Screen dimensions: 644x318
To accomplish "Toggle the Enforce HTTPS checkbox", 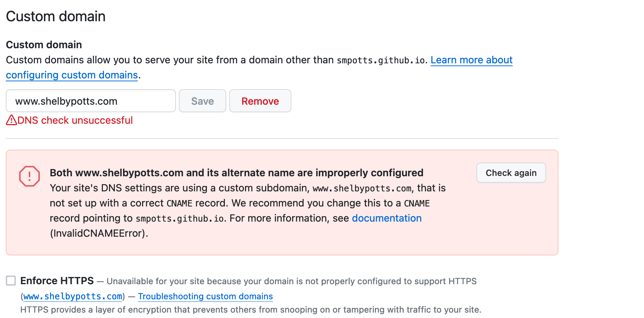I will [11, 281].
